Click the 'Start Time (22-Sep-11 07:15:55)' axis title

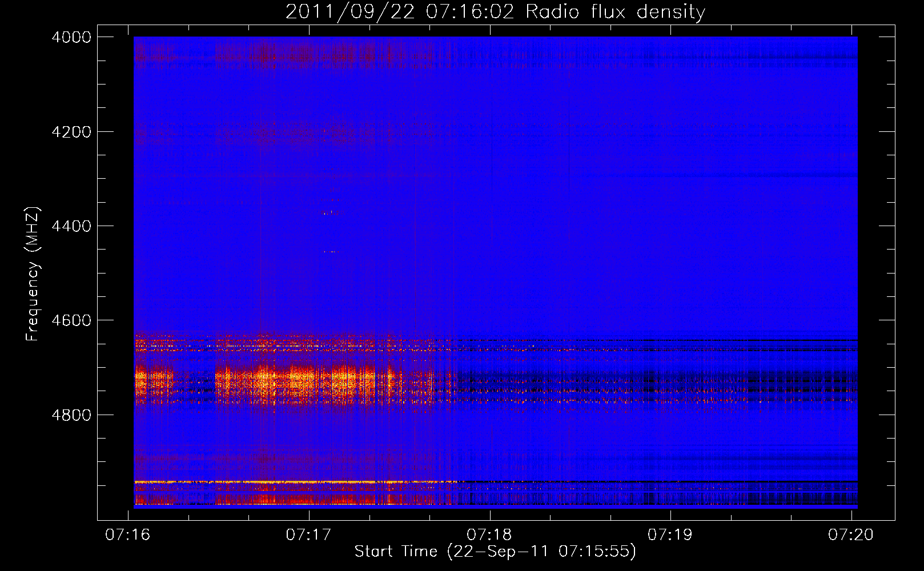coord(495,552)
